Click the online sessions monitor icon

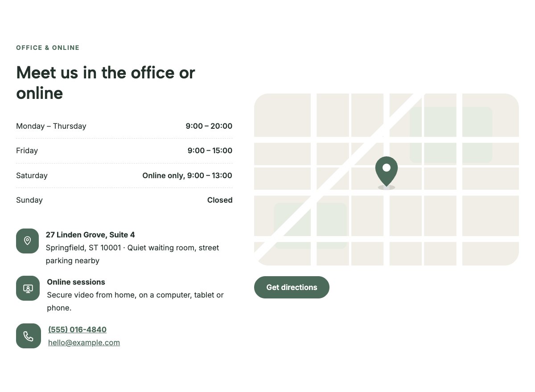coord(28,288)
